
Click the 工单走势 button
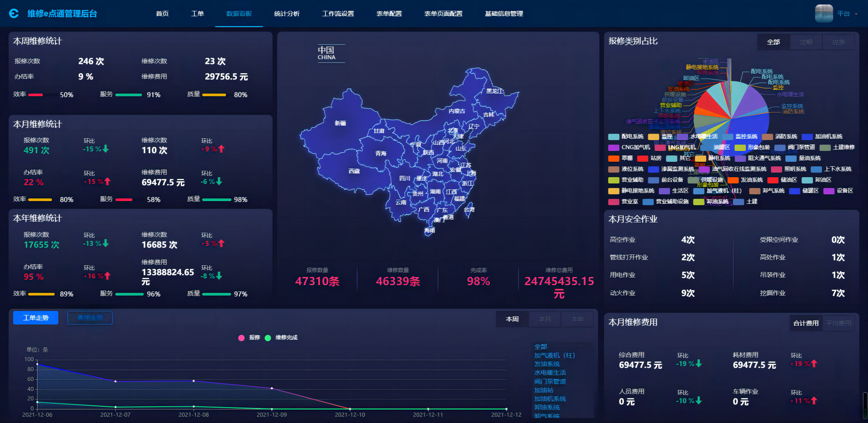[x=36, y=318]
